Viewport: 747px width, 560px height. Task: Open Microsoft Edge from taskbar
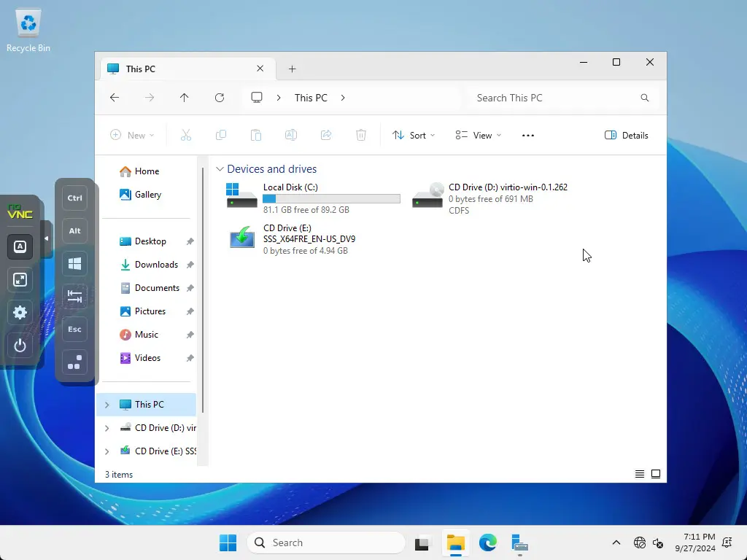tap(487, 542)
